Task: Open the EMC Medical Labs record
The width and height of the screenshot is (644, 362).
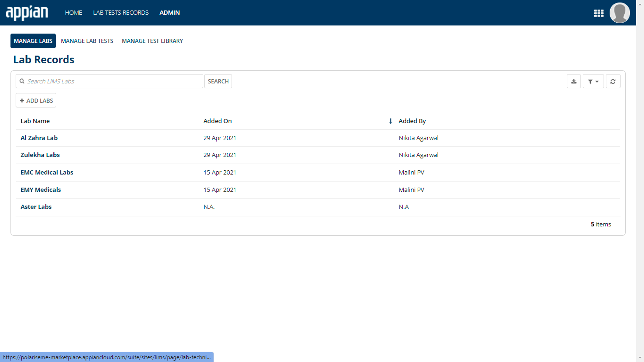Action: [x=47, y=172]
